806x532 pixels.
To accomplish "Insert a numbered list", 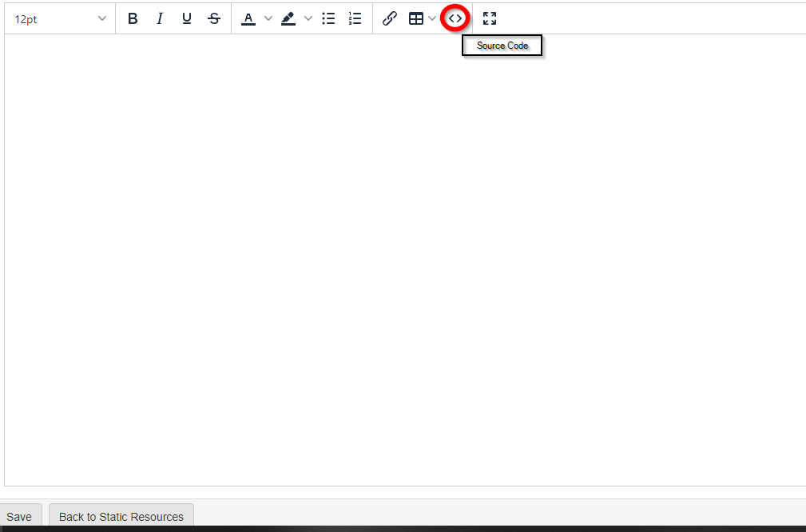I will tap(355, 18).
